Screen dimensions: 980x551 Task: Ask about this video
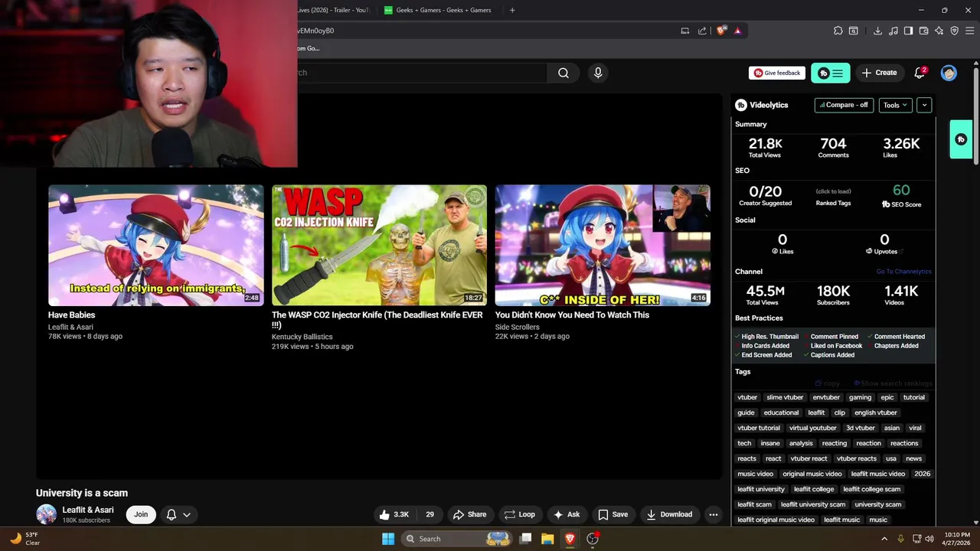coord(567,514)
